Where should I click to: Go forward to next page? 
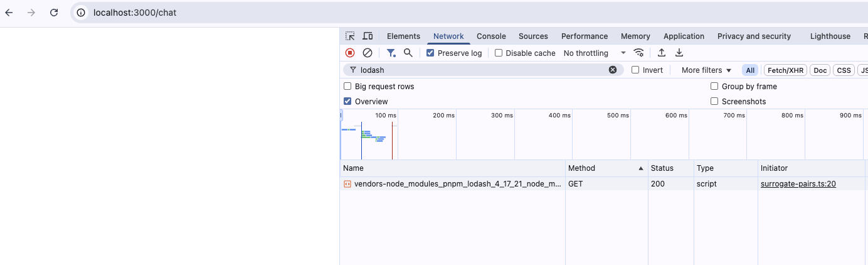(31, 13)
